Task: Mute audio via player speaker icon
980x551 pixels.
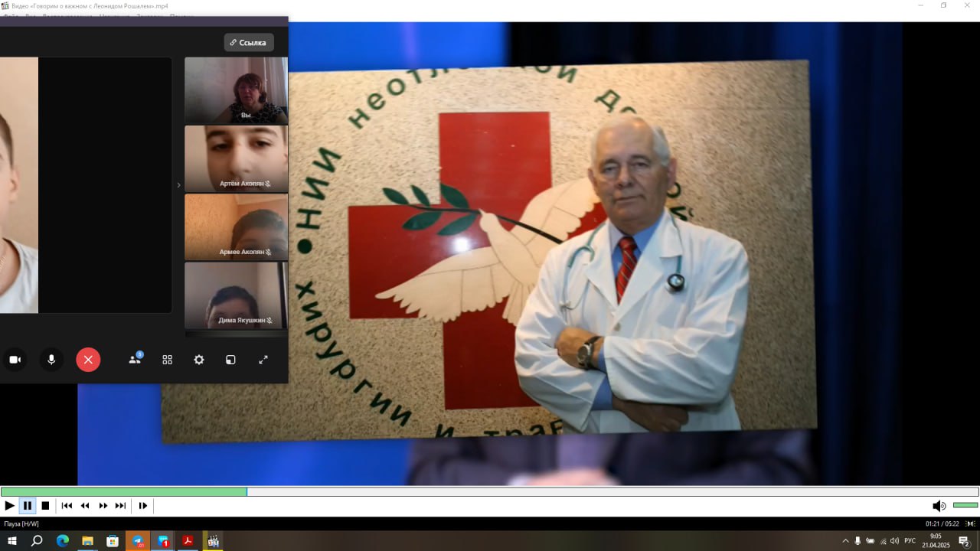Action: click(x=939, y=506)
